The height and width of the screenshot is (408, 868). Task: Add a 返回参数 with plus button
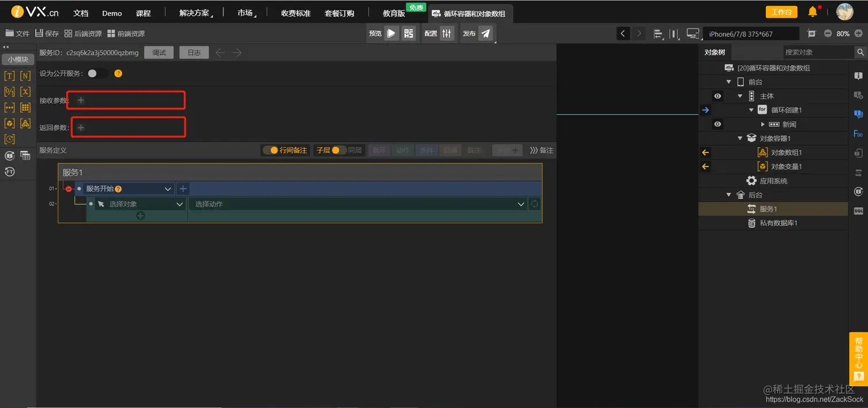[x=81, y=127]
